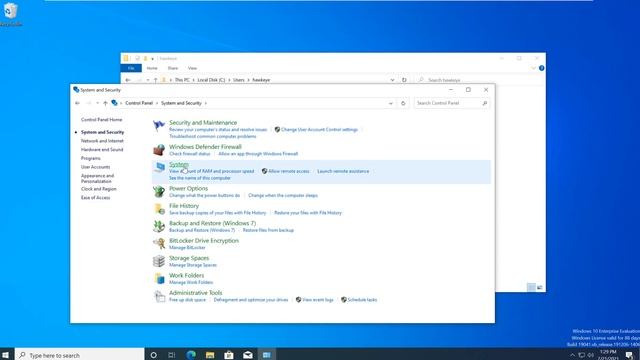Click Free up disk space link

[x=187, y=300]
